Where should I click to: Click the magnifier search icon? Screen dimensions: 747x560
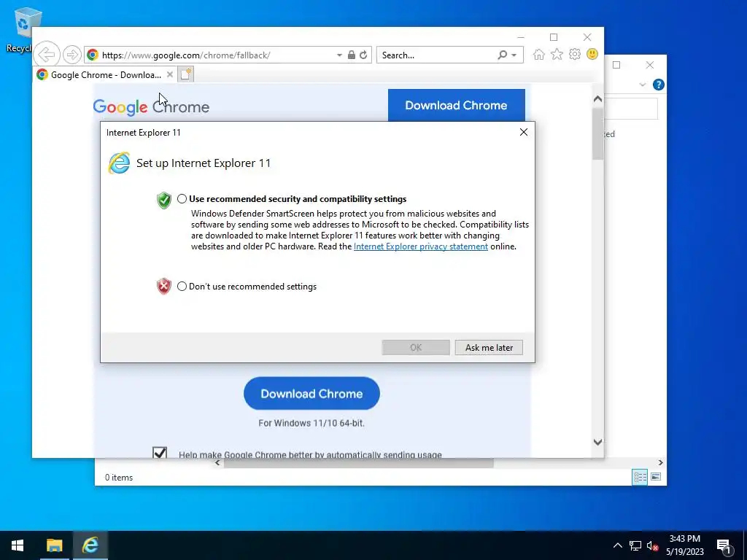pyautogui.click(x=502, y=55)
